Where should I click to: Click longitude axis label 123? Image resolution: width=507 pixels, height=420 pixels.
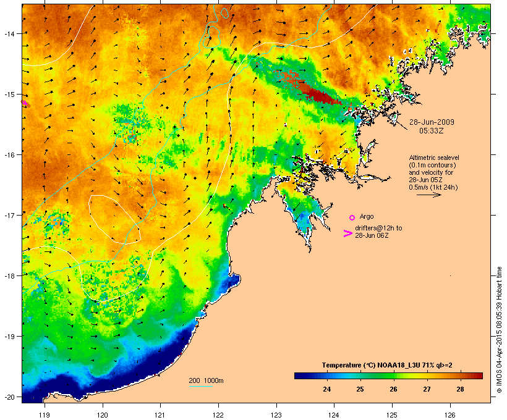(276, 415)
